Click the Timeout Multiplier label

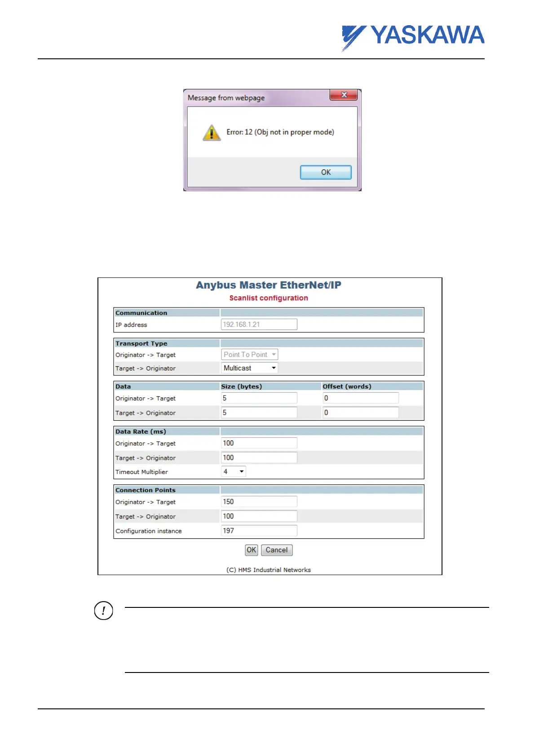click(x=141, y=472)
